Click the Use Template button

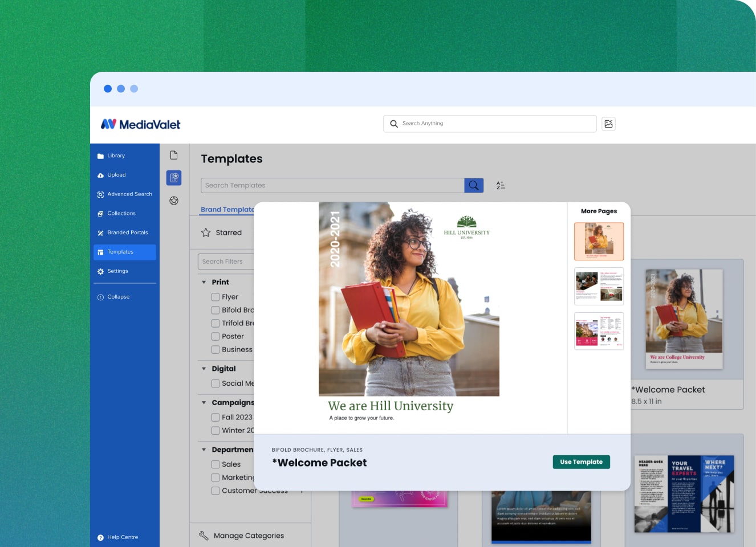coord(581,462)
